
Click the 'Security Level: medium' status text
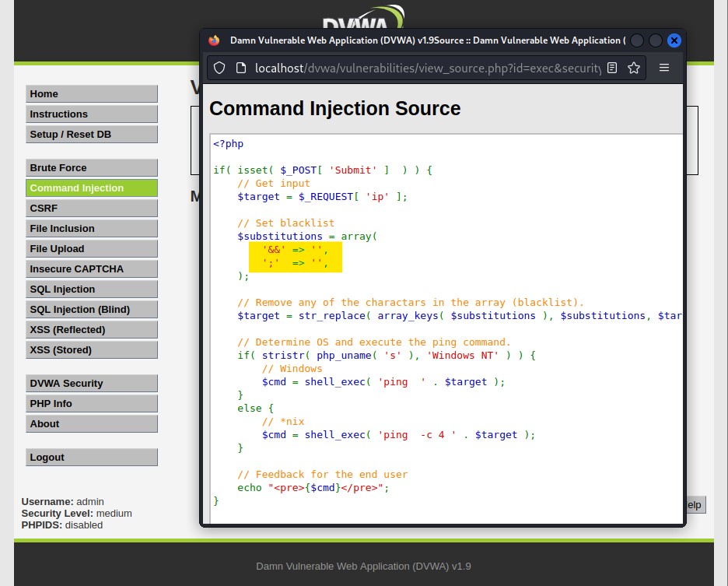point(76,514)
